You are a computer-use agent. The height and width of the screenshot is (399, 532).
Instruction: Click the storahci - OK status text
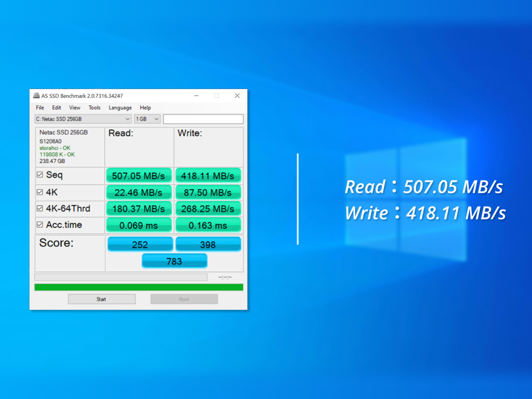click(x=55, y=148)
